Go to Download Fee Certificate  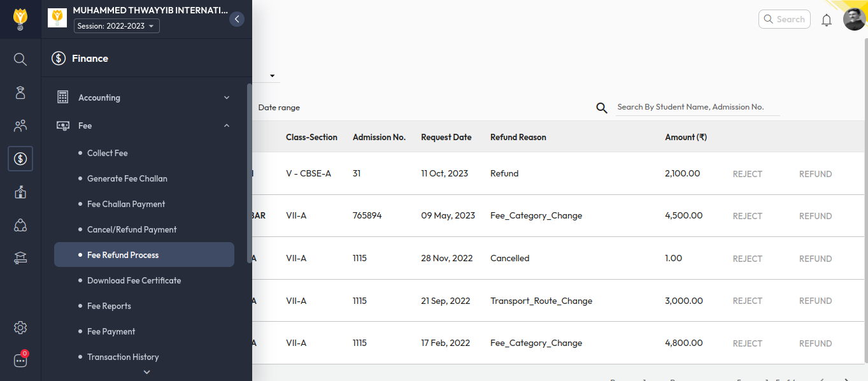click(134, 280)
